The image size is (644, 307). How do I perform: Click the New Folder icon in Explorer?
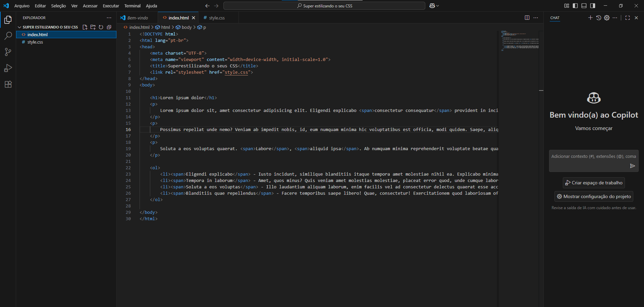[93, 27]
